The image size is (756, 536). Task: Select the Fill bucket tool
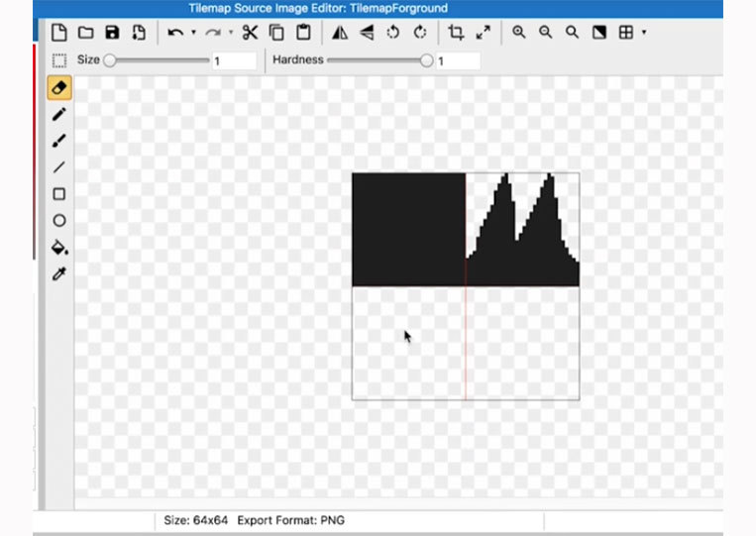pyautogui.click(x=59, y=248)
